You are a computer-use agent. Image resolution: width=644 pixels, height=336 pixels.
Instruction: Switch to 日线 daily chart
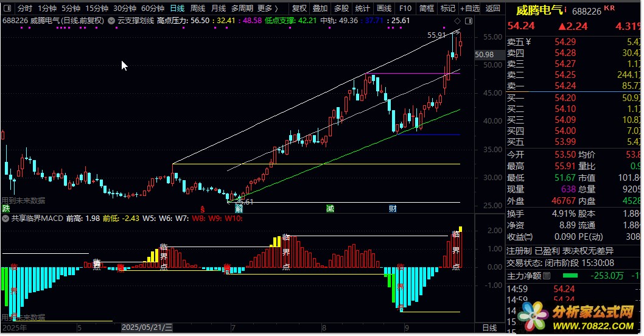177,8
